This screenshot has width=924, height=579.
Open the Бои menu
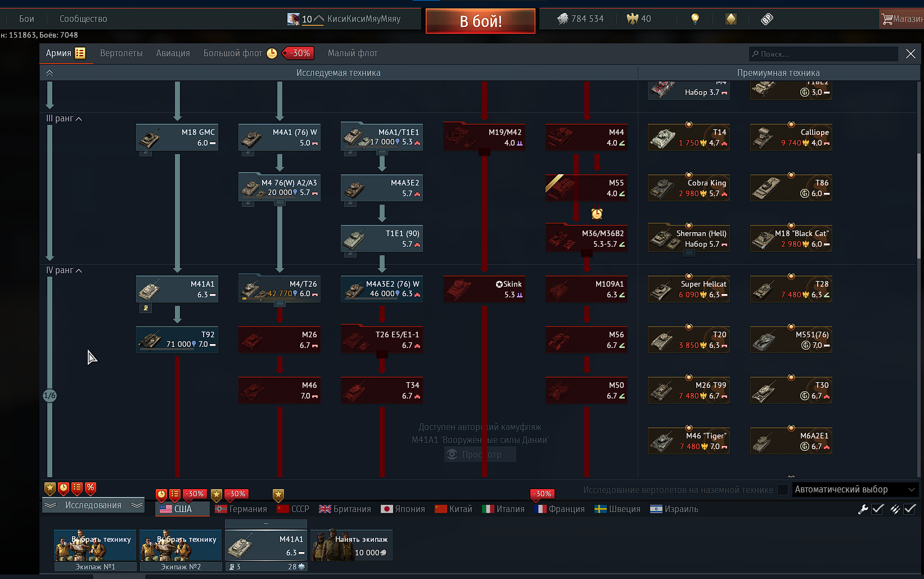click(x=26, y=19)
